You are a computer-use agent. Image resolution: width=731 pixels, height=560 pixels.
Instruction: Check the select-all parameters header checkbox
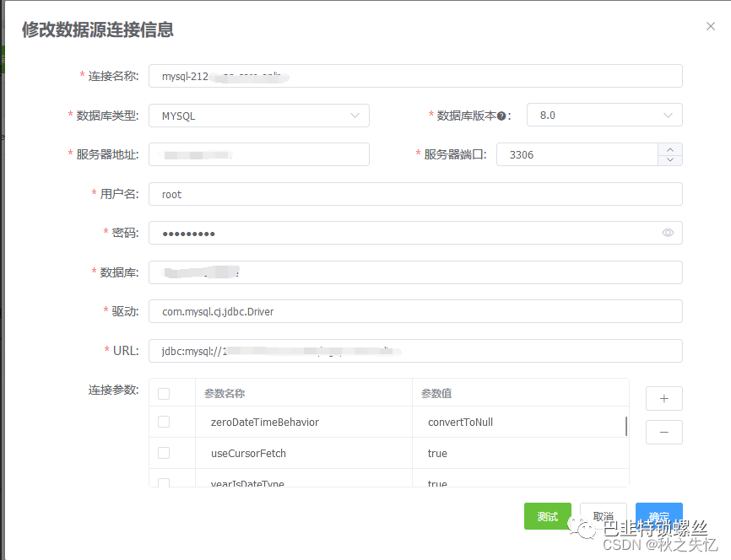pyautogui.click(x=164, y=394)
